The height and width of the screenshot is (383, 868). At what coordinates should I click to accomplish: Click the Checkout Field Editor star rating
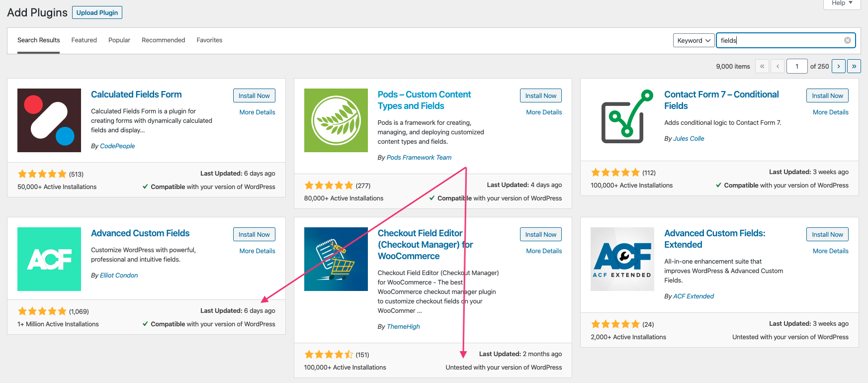pos(329,355)
